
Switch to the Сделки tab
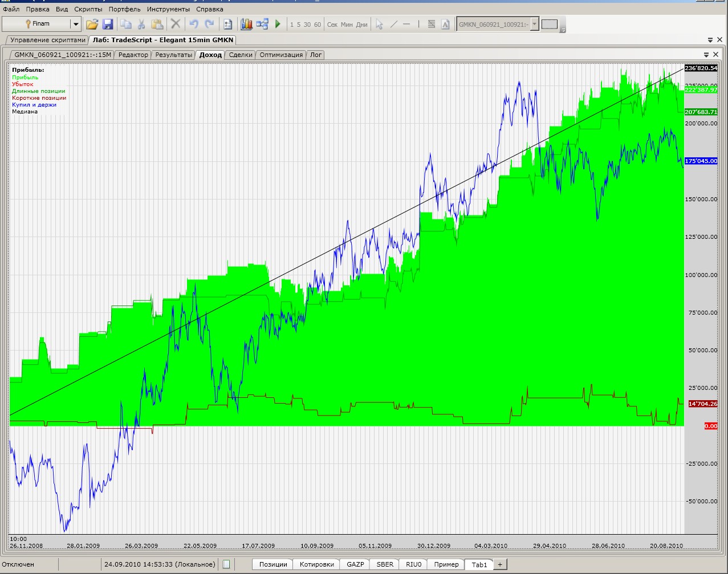(241, 55)
